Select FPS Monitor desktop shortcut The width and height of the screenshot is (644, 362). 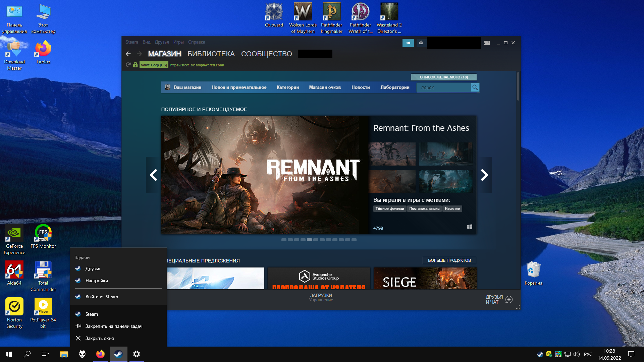click(x=43, y=237)
